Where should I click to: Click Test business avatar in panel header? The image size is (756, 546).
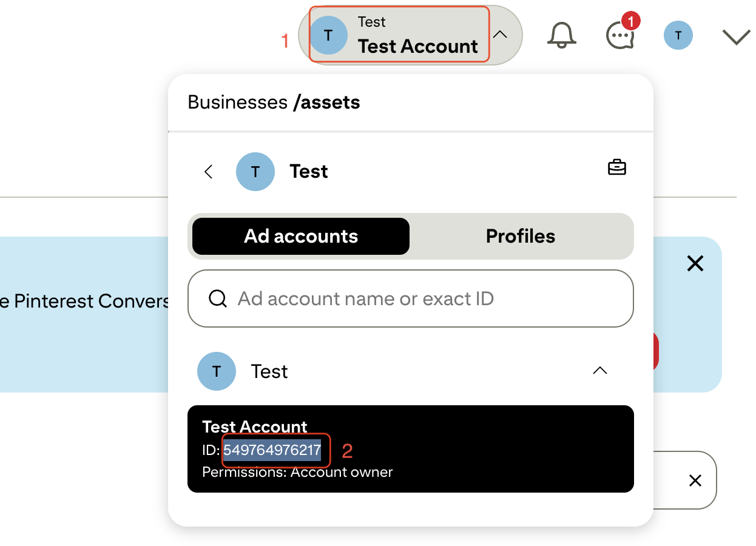point(255,172)
